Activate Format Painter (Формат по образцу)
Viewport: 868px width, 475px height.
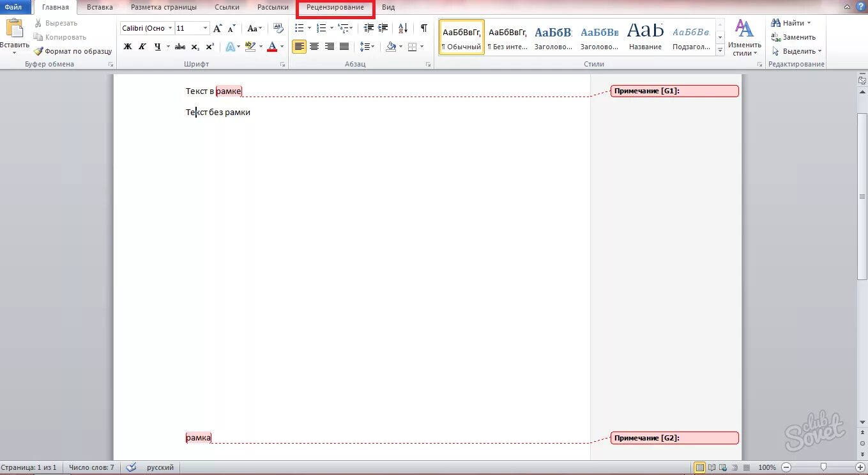click(x=73, y=51)
